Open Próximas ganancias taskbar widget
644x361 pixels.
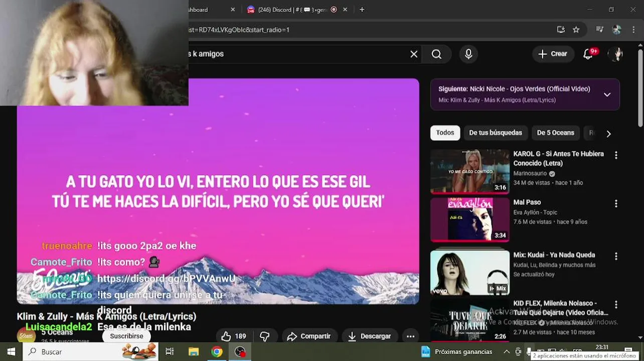click(x=457, y=351)
